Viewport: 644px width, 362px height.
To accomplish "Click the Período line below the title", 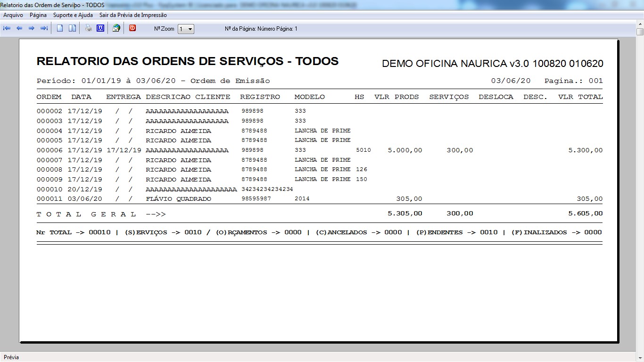I will pyautogui.click(x=153, y=81).
